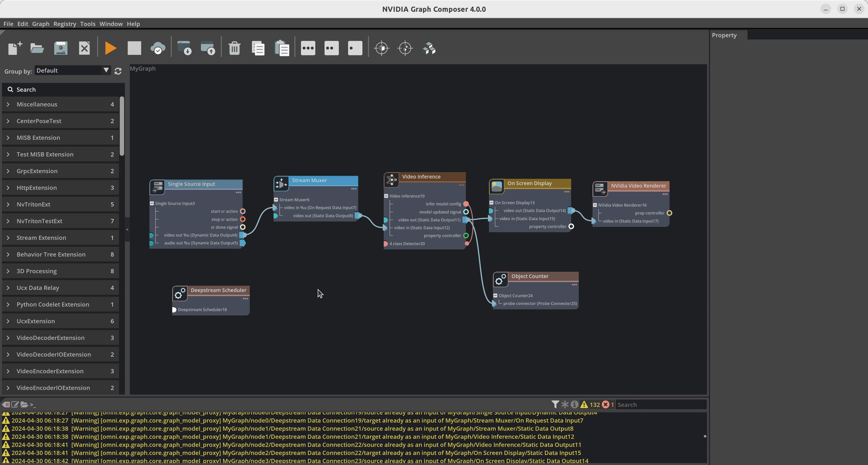Screen dimensions: 868x465
Task: Click the console Search input field
Action: pos(661,405)
